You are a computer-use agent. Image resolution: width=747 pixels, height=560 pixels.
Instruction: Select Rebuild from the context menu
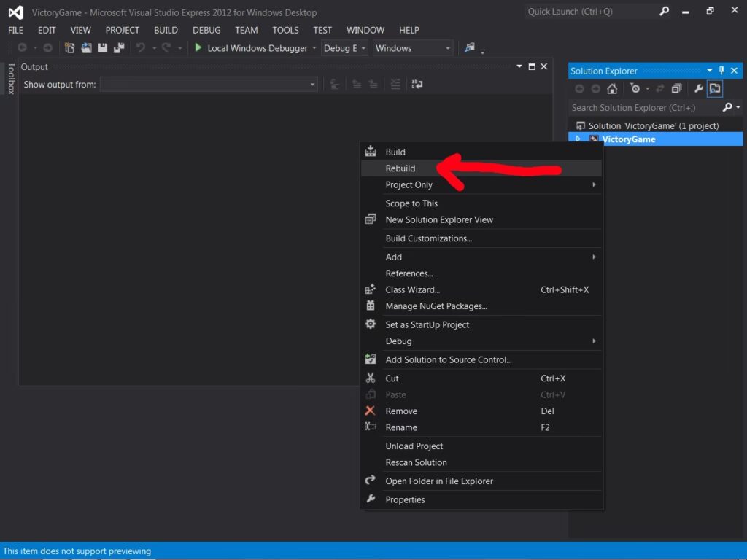point(400,168)
